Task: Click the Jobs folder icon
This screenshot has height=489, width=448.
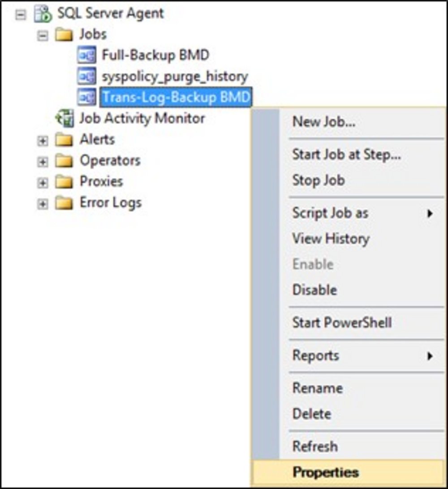Action: tap(64, 35)
